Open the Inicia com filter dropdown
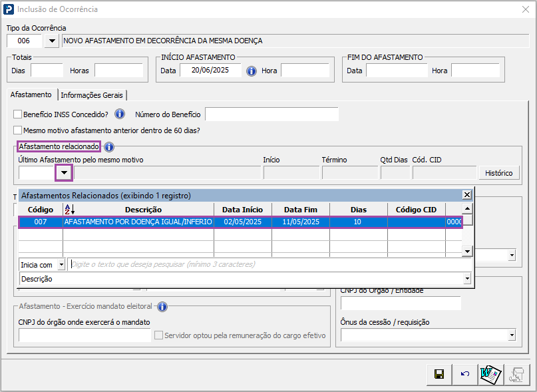This screenshot has height=392, width=537. [62, 265]
